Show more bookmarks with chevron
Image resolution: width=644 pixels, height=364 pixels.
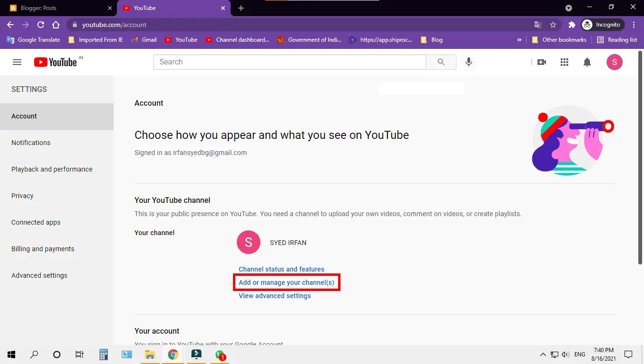[519, 40]
